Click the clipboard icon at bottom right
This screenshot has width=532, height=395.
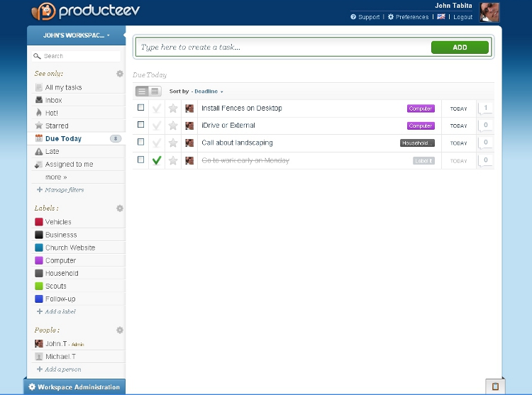(495, 386)
